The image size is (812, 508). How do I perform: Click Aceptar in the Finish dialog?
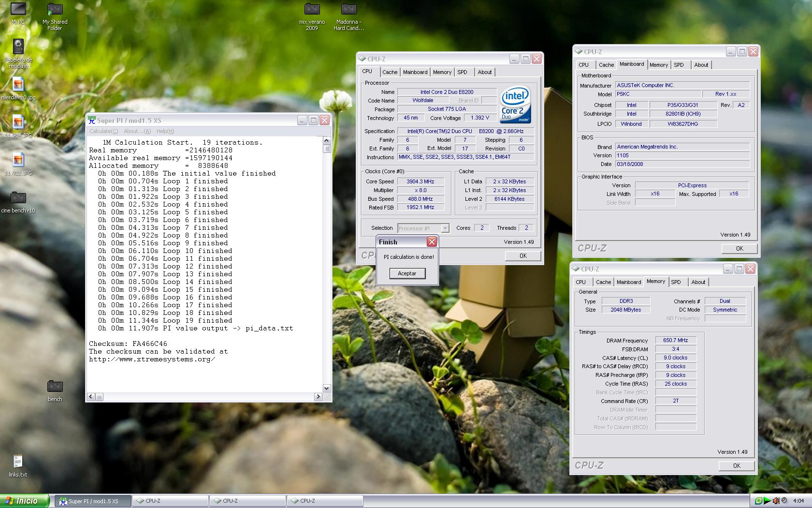[407, 273]
